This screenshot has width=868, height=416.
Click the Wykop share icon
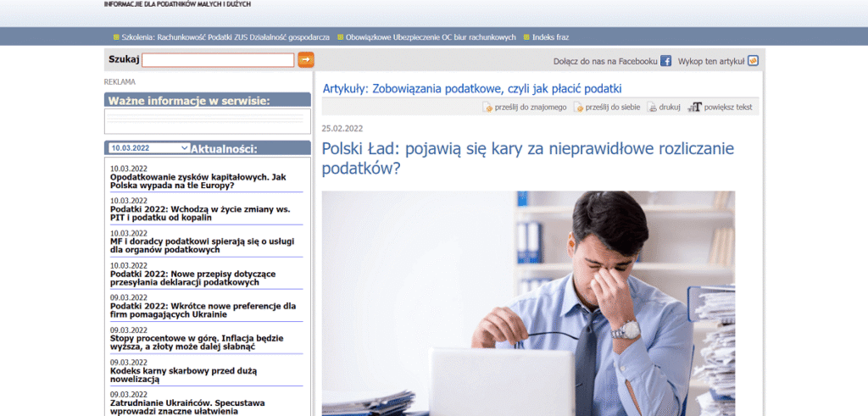click(753, 61)
